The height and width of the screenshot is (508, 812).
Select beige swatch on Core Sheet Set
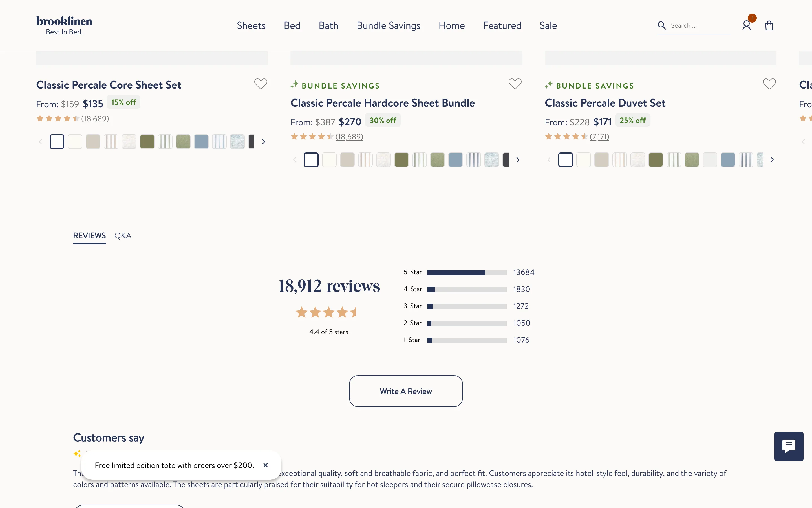pyautogui.click(x=93, y=142)
